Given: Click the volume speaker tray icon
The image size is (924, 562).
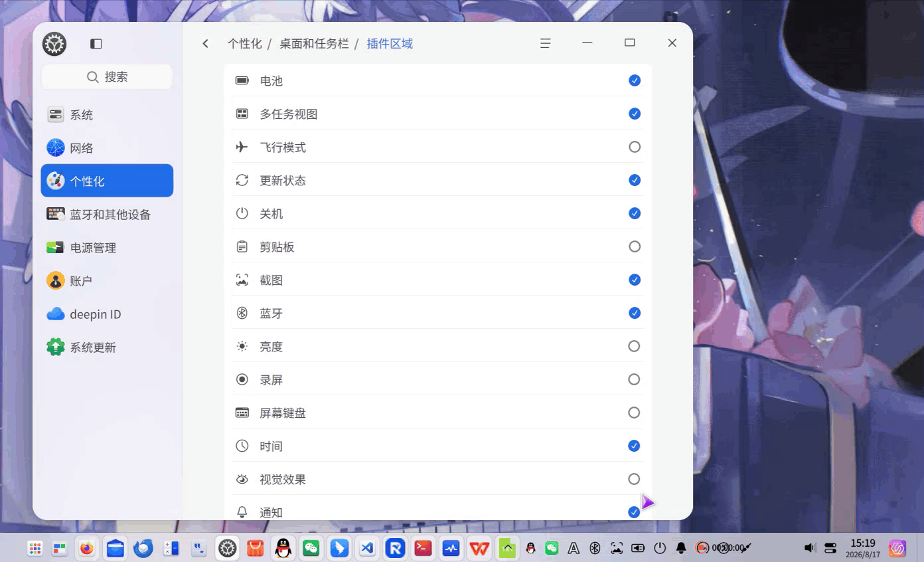Looking at the screenshot, I should pyautogui.click(x=810, y=548).
